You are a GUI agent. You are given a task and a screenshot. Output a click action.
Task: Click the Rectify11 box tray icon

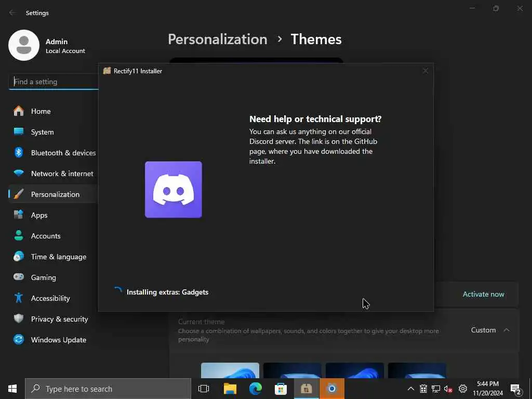[x=423, y=389]
